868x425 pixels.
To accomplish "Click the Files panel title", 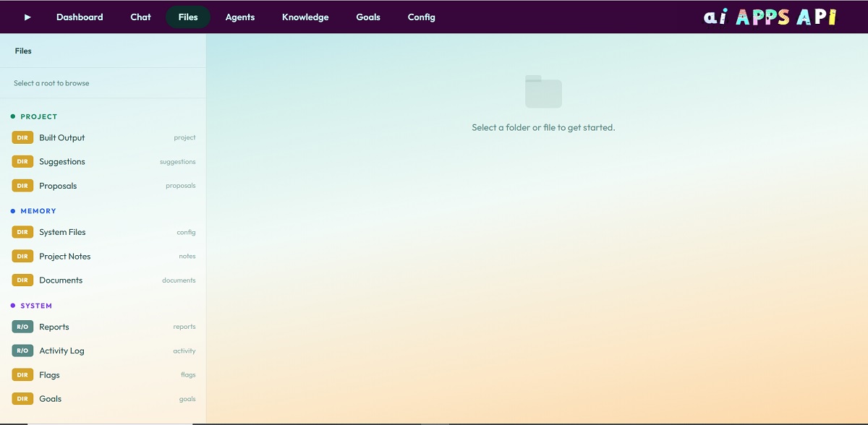I will coord(23,51).
